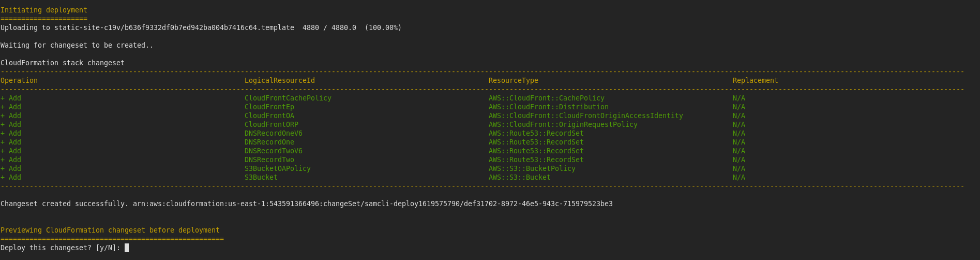Click the uploaded template file name
This screenshot has height=260, width=980.
pyautogui.click(x=174, y=28)
